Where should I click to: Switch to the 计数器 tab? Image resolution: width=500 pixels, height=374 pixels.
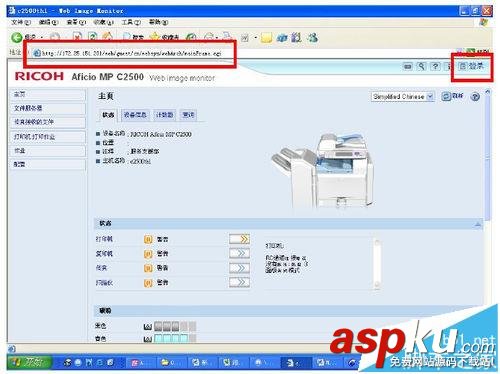[x=165, y=115]
